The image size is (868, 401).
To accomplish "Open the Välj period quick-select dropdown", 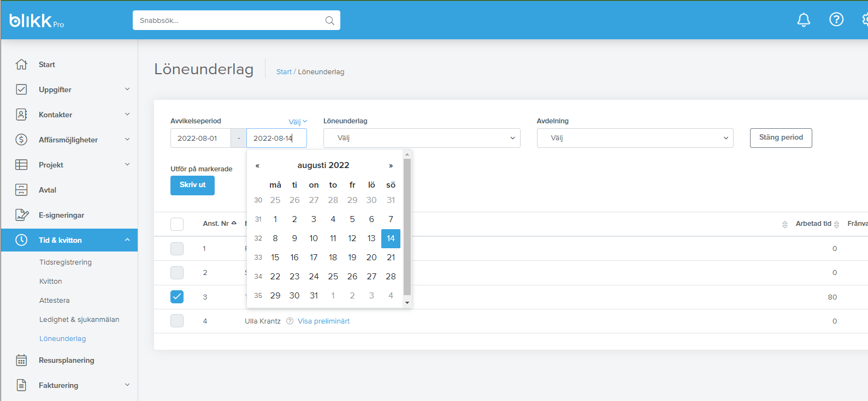I will click(x=298, y=122).
